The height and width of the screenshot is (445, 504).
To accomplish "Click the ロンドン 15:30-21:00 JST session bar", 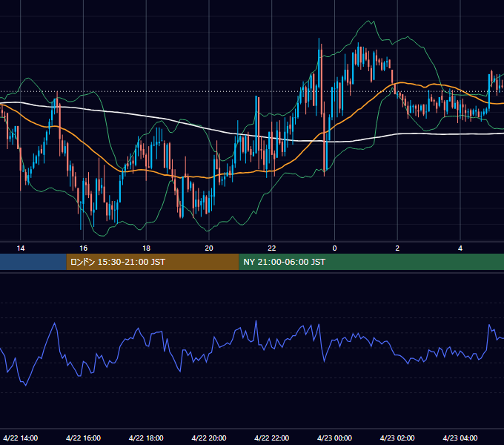I will [x=153, y=262].
